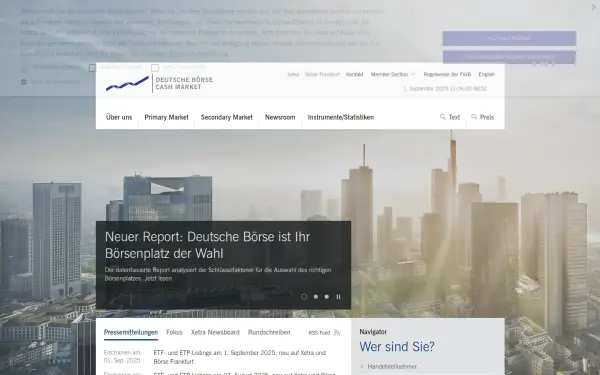Click the accept all cookies button
The image size is (600, 375).
[x=509, y=38]
